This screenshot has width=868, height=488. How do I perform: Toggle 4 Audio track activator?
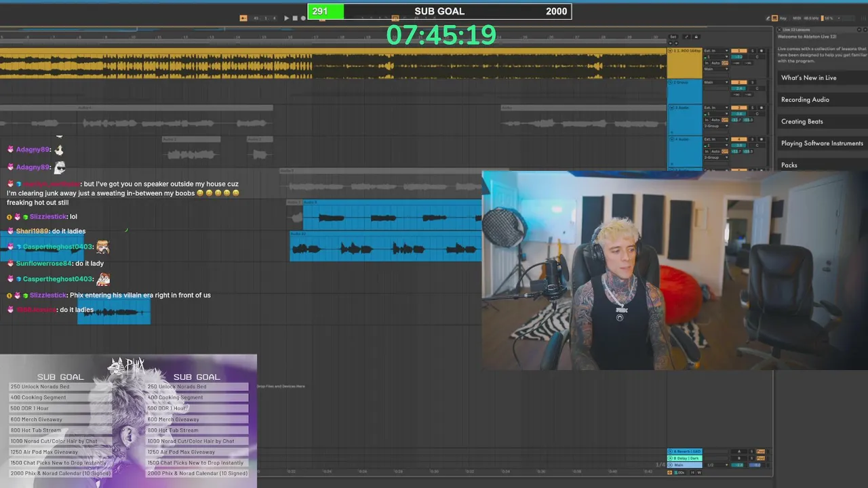click(x=739, y=139)
